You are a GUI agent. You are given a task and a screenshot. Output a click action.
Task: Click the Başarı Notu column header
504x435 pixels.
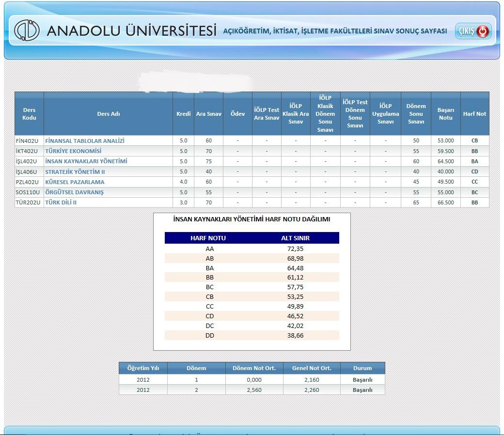point(446,114)
